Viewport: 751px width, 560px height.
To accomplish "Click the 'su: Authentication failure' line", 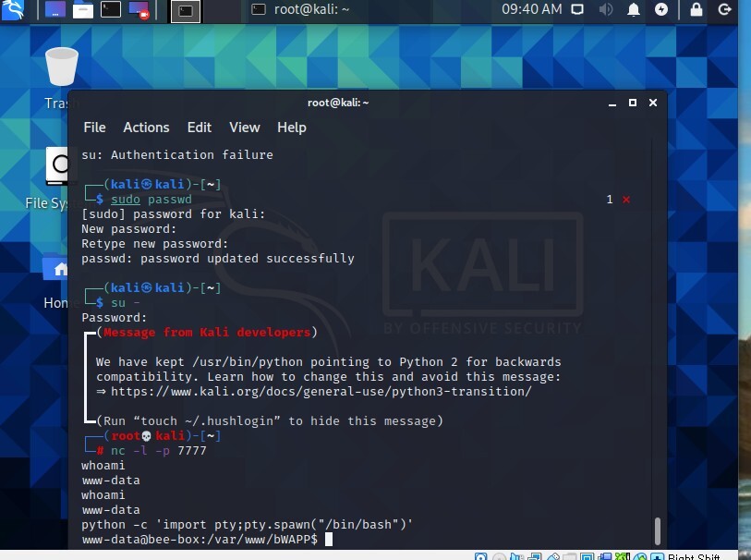I will (x=177, y=154).
